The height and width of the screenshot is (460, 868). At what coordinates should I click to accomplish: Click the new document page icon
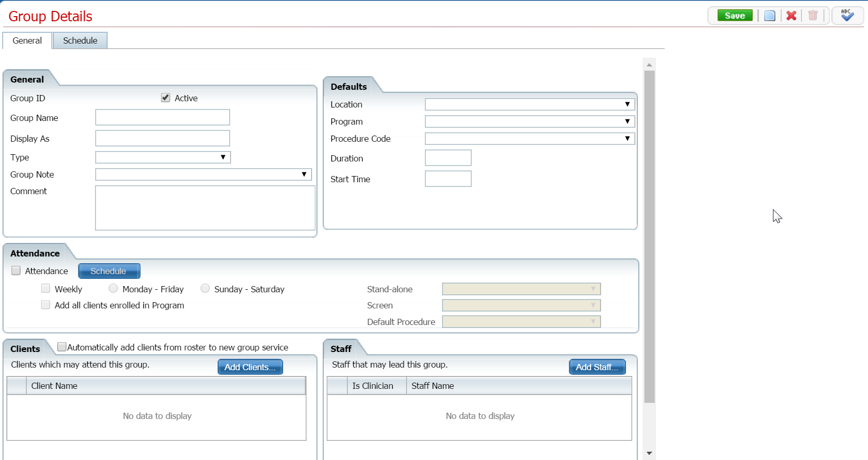click(769, 16)
